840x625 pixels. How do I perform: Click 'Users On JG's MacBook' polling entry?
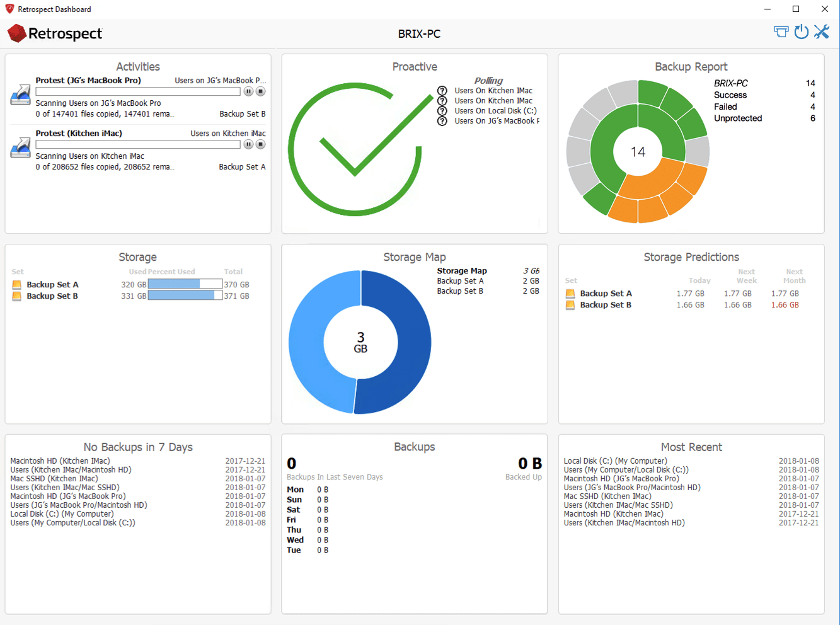[497, 121]
